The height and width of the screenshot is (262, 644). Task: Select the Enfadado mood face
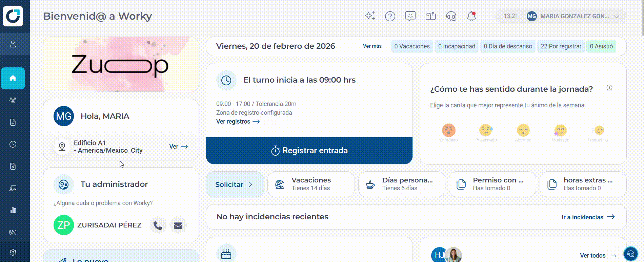[448, 130]
